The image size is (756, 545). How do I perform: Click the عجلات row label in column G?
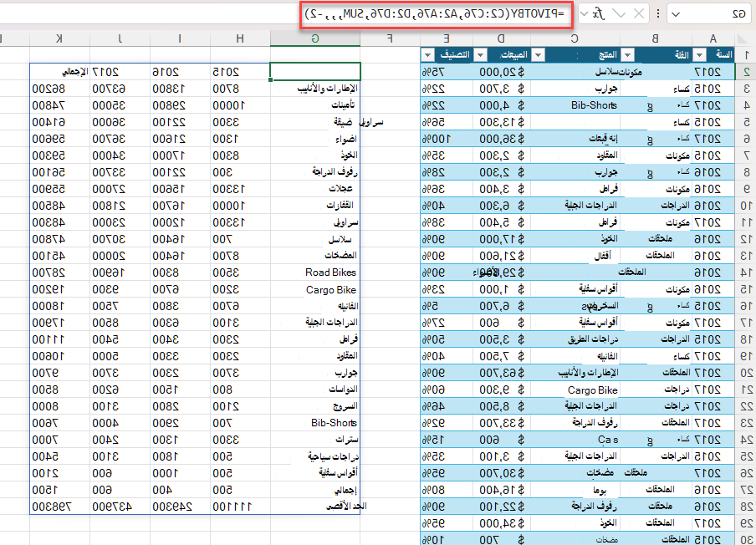[341, 189]
